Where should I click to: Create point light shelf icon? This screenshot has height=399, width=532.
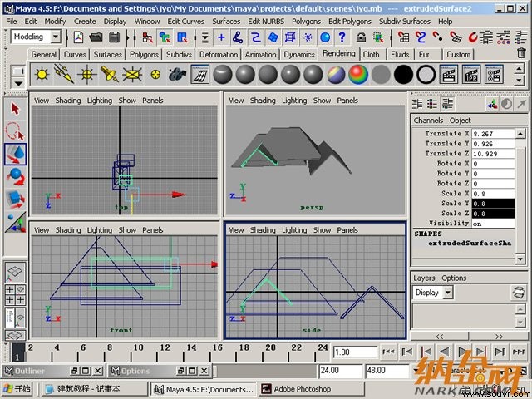[x=86, y=74]
